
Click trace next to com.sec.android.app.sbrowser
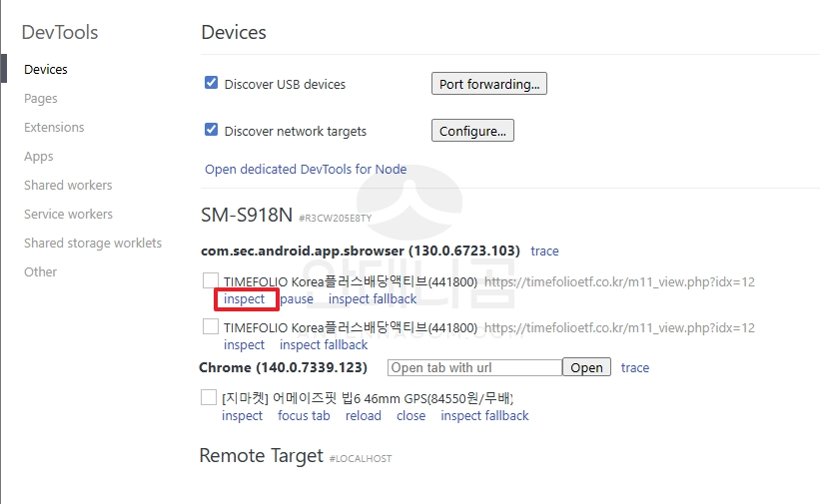pos(544,251)
